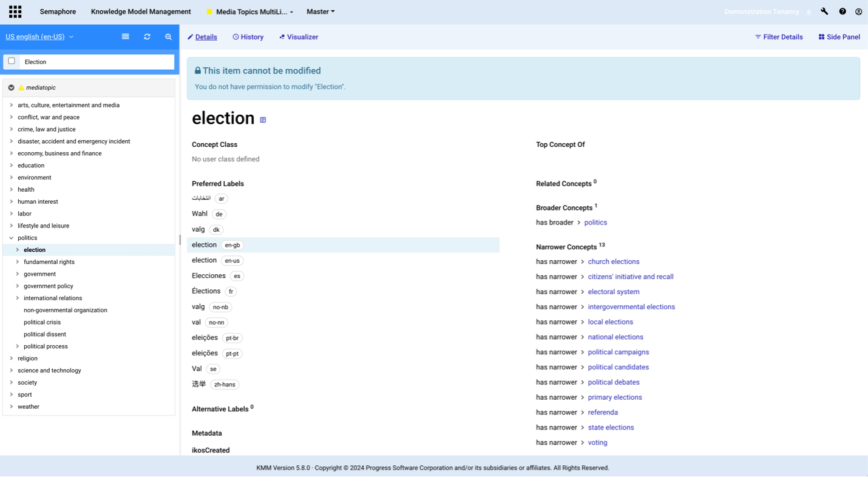Image resolution: width=868 pixels, height=478 pixels.
Task: Expand the religion tree node
Action: (12, 358)
